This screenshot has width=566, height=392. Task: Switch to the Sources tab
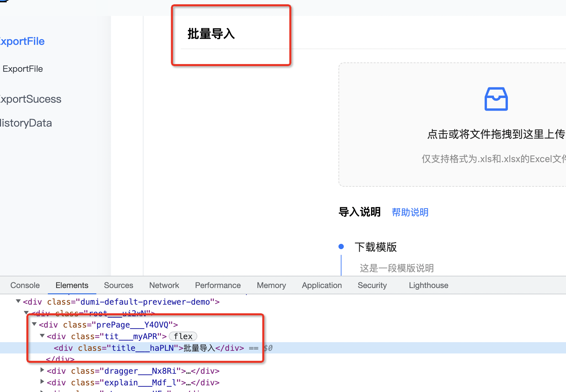(118, 285)
